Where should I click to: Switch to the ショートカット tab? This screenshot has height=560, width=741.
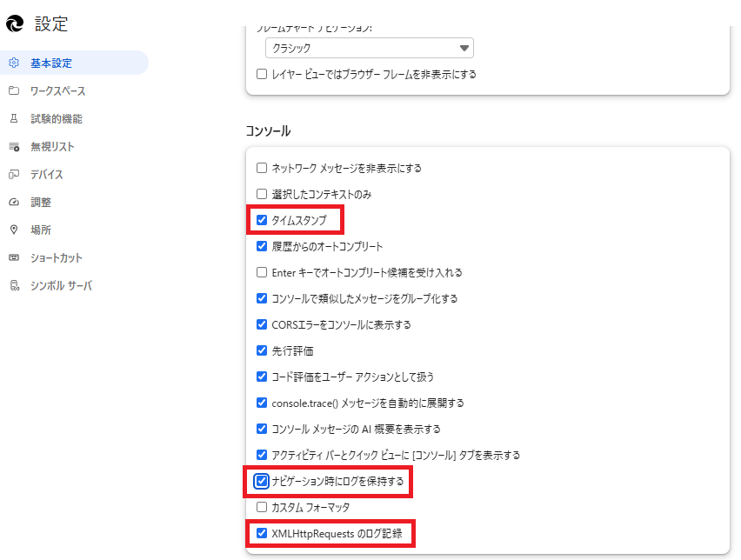57,258
